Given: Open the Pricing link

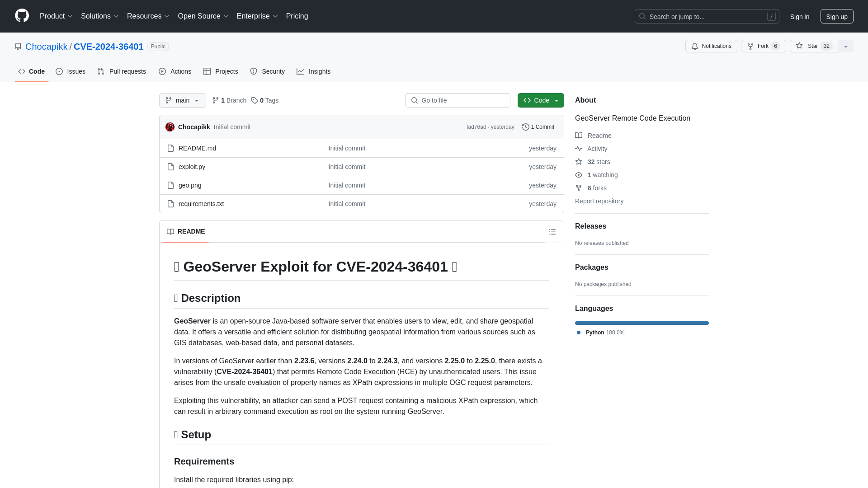Looking at the screenshot, I should point(297,16).
